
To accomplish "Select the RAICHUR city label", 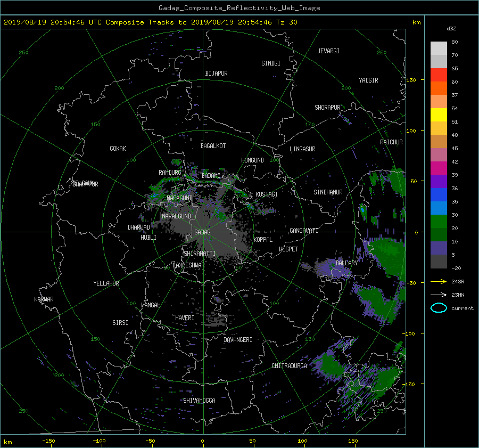I will pos(391,142).
